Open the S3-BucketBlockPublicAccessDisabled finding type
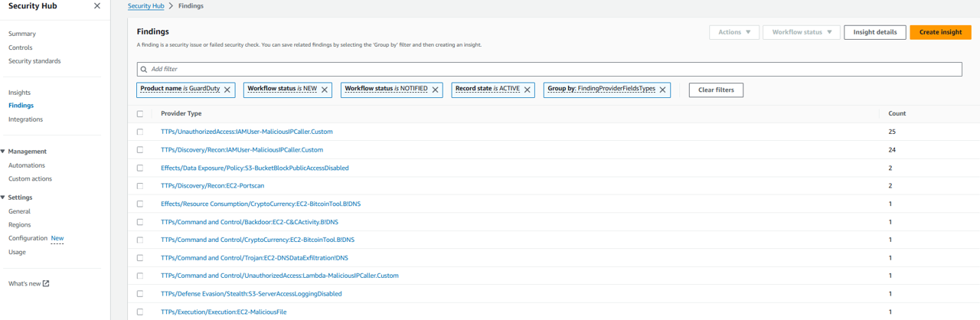 click(x=255, y=168)
